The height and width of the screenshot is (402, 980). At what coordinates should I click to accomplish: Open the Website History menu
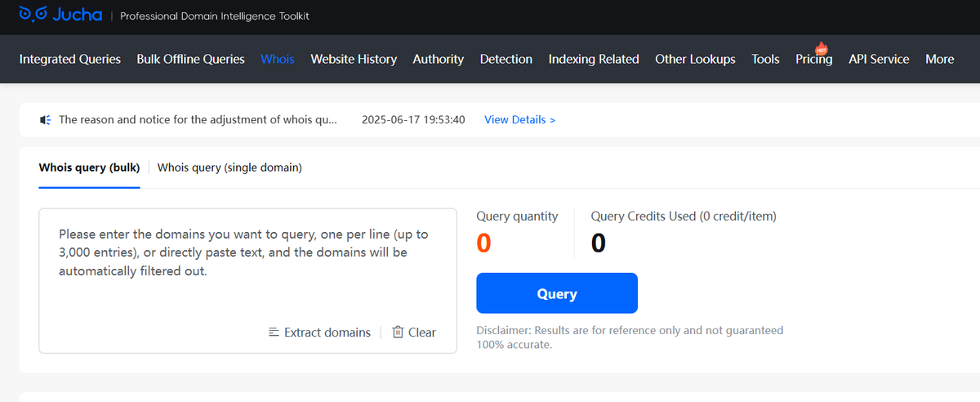(x=354, y=59)
